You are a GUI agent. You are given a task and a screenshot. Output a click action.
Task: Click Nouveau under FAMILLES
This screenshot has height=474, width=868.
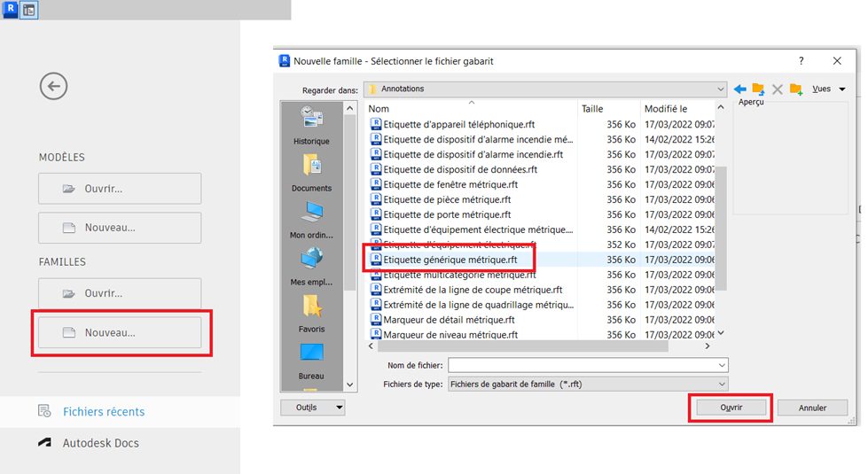click(120, 332)
